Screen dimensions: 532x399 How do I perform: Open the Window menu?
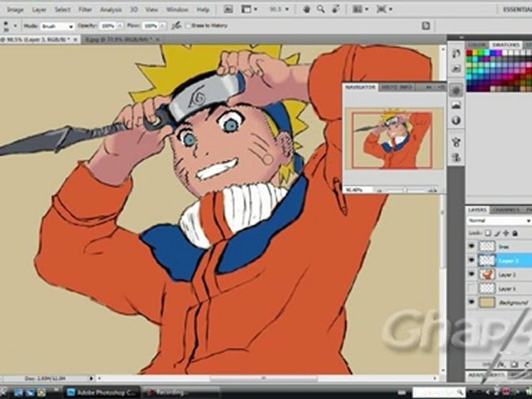[x=177, y=9]
